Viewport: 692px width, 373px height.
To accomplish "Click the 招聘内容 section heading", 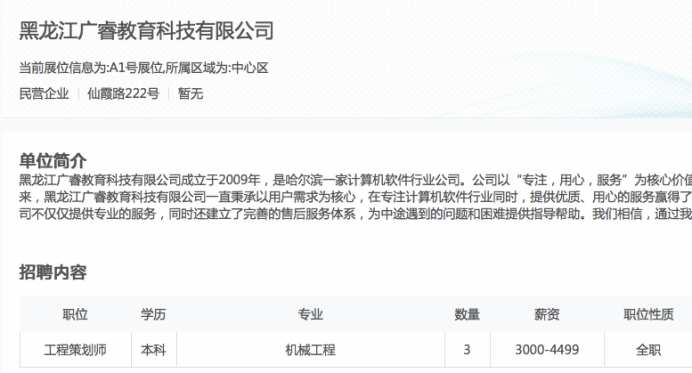I will [x=53, y=272].
